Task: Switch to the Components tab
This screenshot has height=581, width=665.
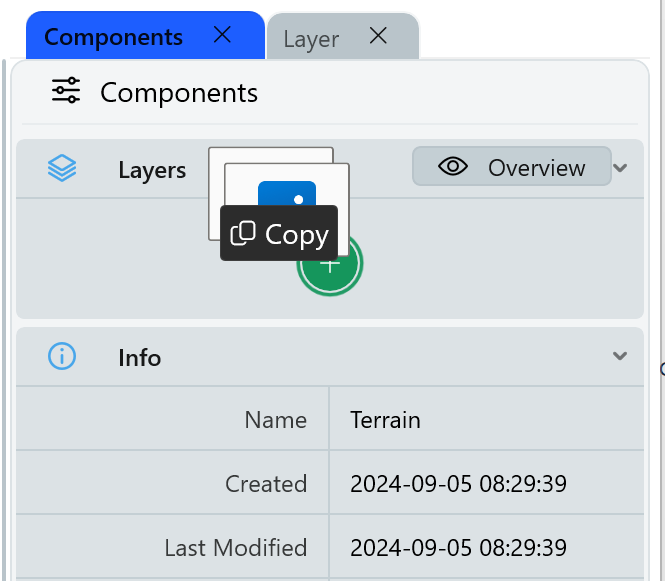Action: (113, 38)
